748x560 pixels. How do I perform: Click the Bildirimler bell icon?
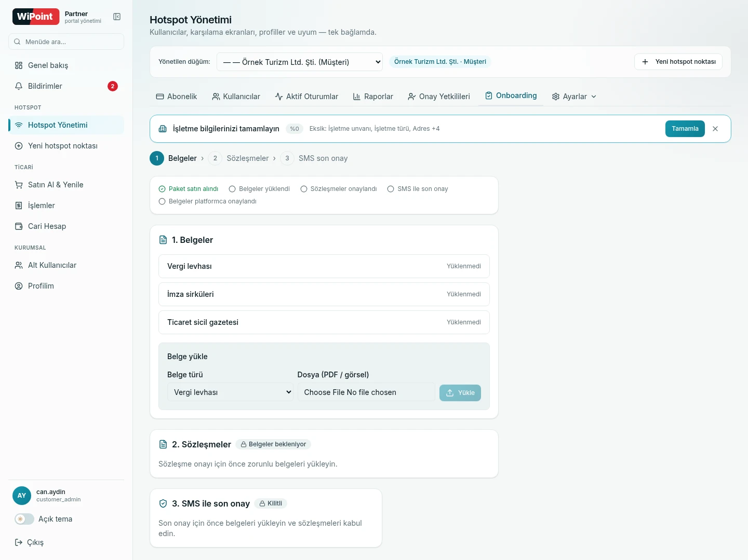pos(19,86)
